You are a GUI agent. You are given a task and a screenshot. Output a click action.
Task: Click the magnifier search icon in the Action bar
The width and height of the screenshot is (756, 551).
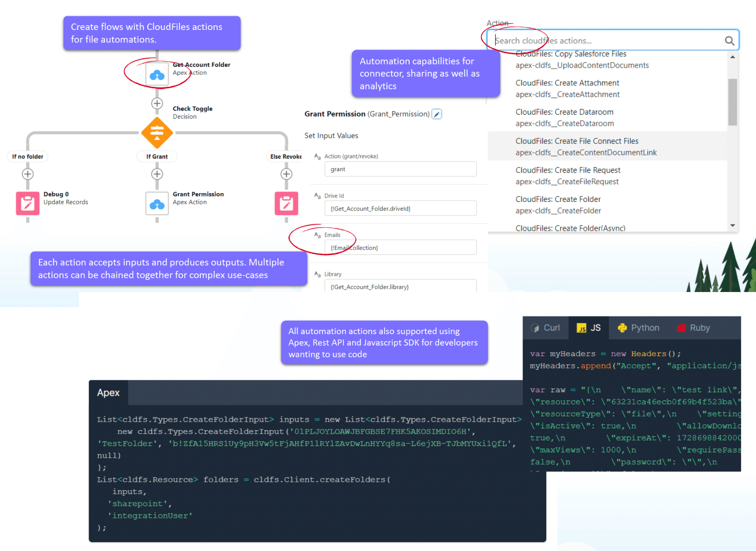point(729,40)
